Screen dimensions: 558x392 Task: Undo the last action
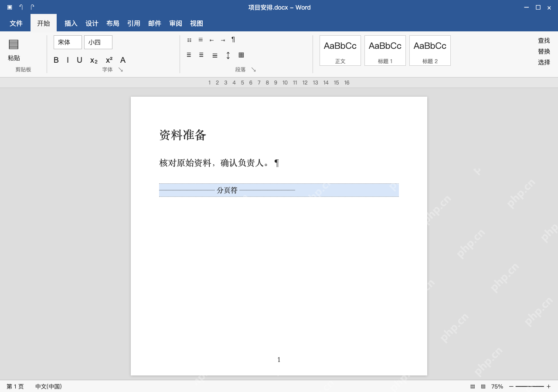pyautogui.click(x=21, y=7)
